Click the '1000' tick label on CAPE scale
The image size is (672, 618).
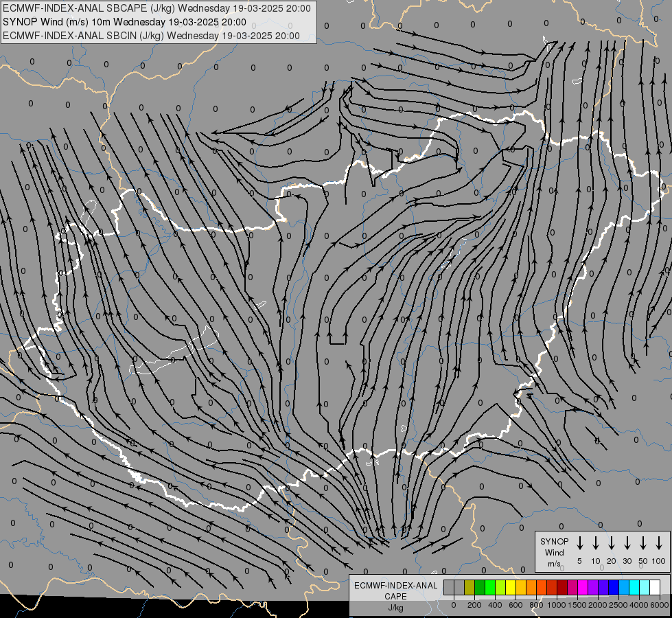click(556, 605)
